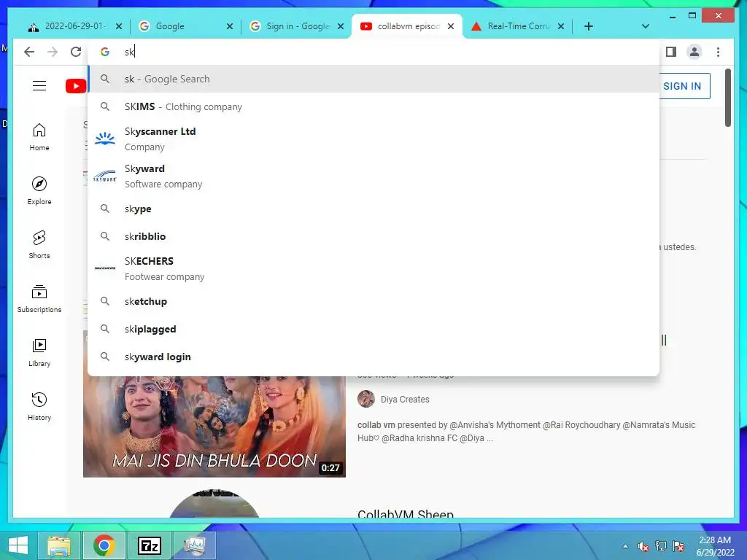
Task: Select the skribblio suggestion
Action: (374, 236)
